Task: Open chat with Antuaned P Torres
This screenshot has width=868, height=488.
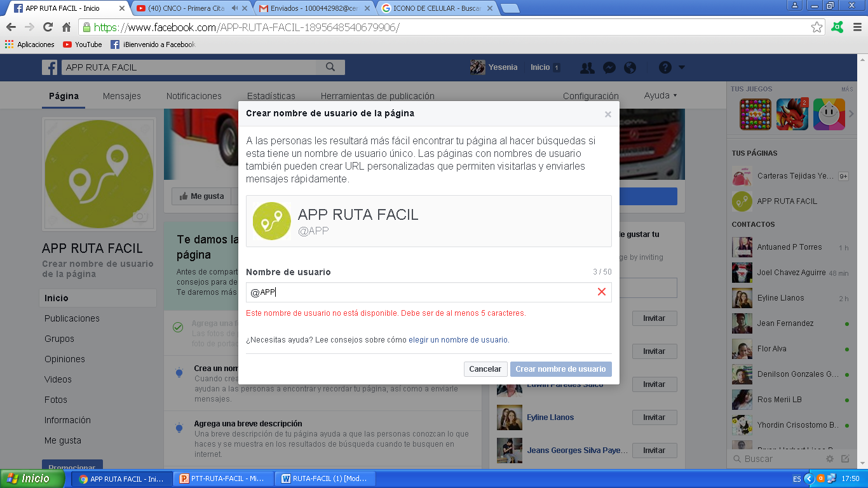Action: 790,247
